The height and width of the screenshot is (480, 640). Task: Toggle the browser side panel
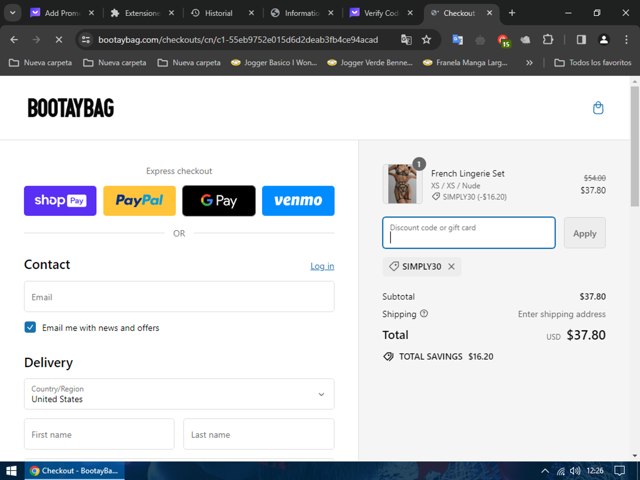pyautogui.click(x=581, y=40)
